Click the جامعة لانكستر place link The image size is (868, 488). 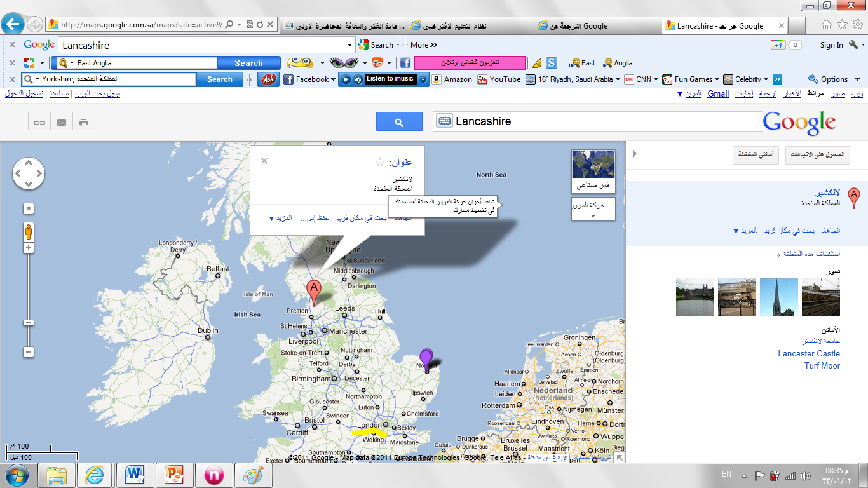(820, 341)
